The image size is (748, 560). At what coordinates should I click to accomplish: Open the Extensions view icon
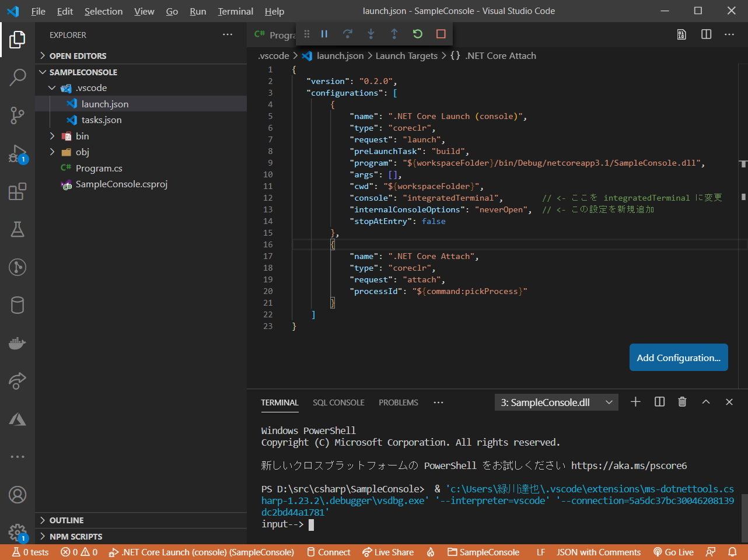[x=18, y=191]
